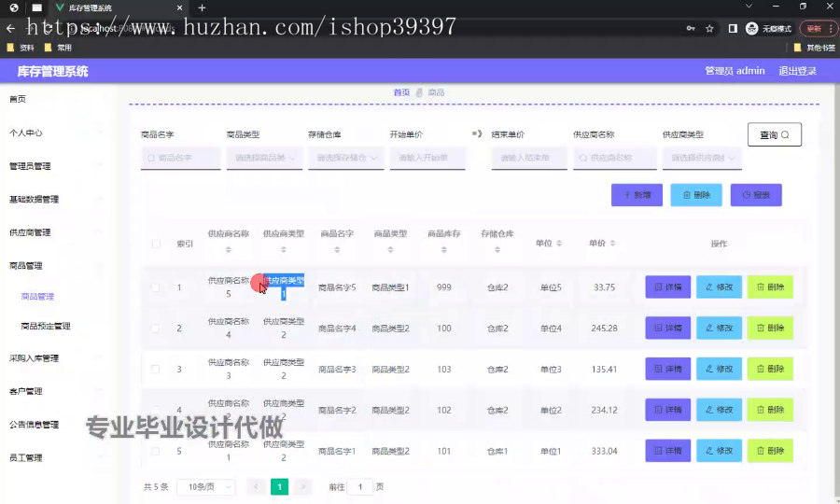Click the 查询 search button
Image resolution: width=840 pixels, height=504 pixels.
click(x=774, y=134)
